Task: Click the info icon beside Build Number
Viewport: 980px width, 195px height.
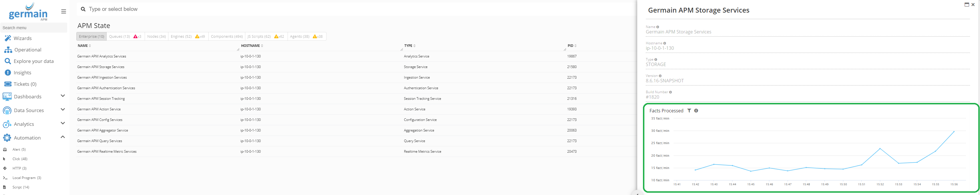Action: tap(670, 92)
